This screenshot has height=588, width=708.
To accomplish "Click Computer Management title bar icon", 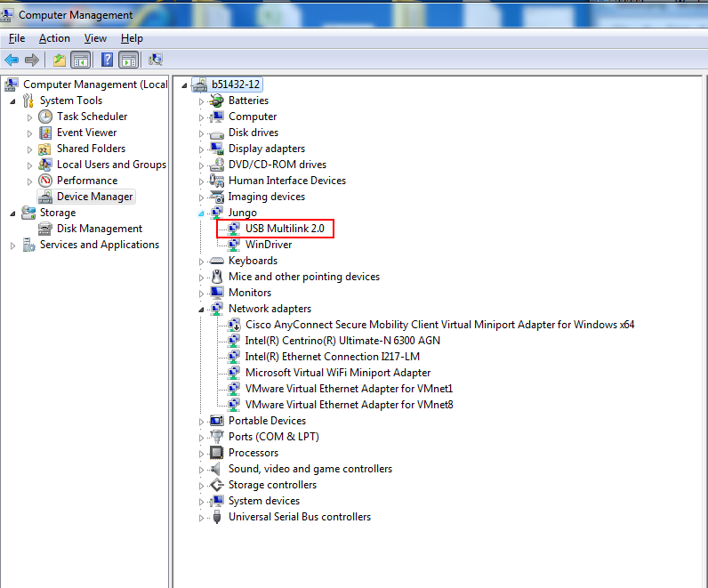I will (7, 15).
